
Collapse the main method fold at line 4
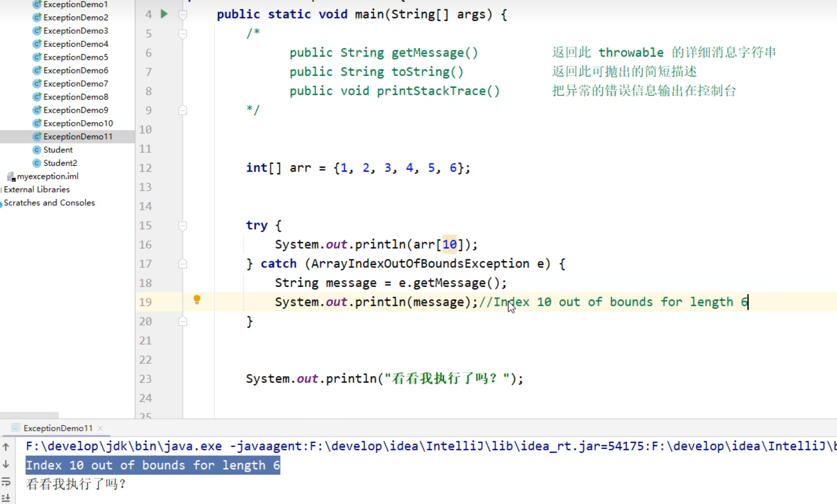183,15
